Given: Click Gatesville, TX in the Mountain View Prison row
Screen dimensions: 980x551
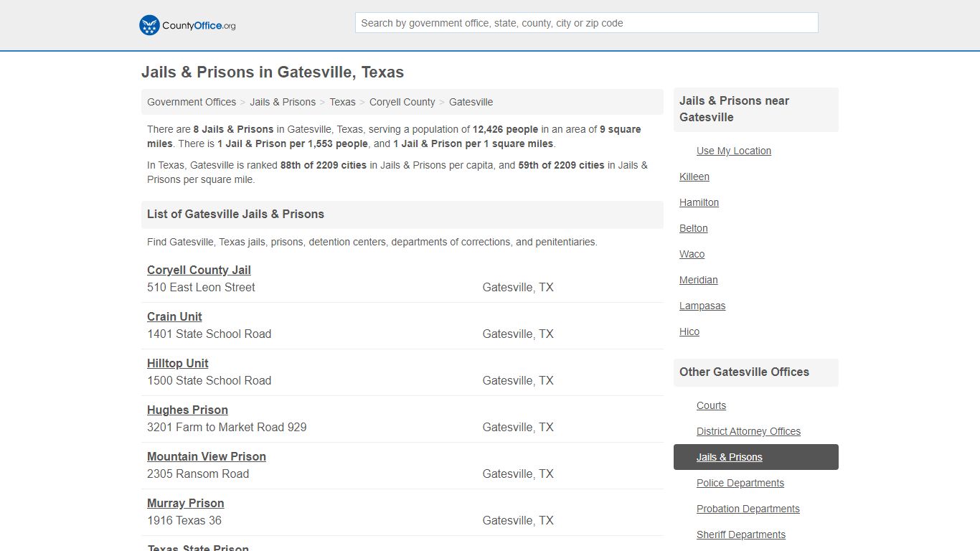Looking at the screenshot, I should click(x=518, y=474).
